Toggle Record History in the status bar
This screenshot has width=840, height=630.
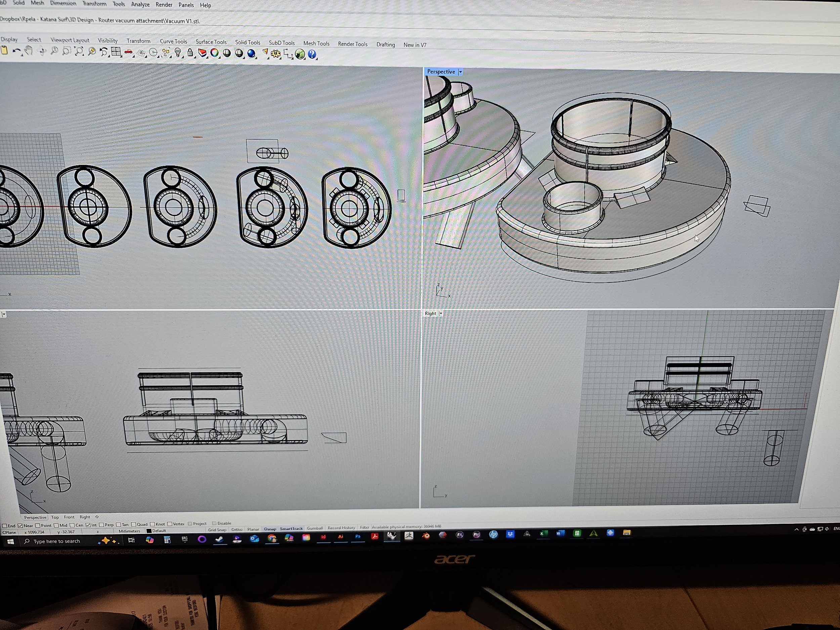pos(341,528)
